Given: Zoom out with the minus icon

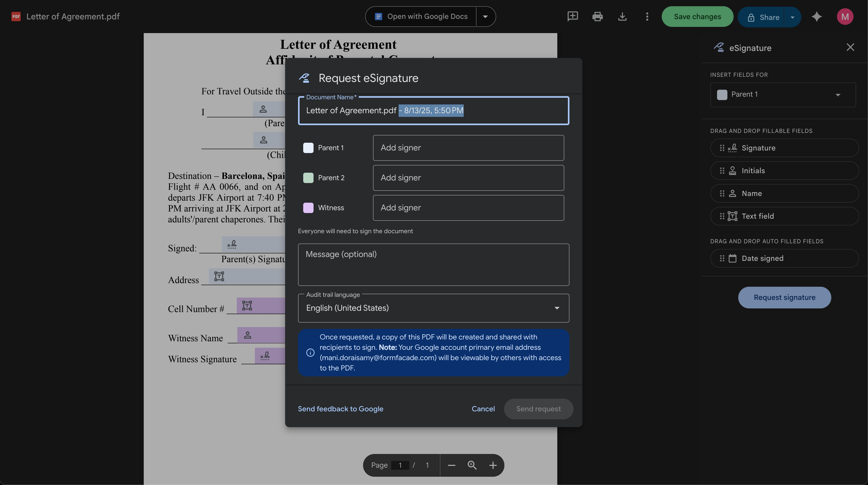Looking at the screenshot, I should (452, 465).
